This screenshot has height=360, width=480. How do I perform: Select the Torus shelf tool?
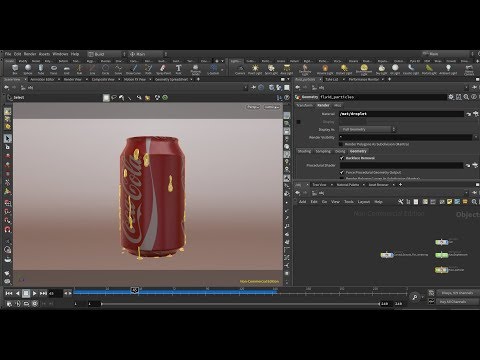pyautogui.click(x=54, y=69)
